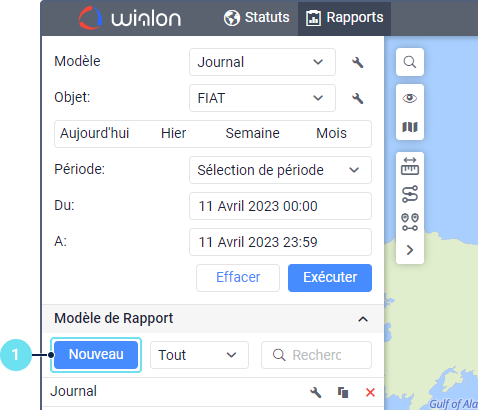
Task: Copy the Journal report template
Action: pos(343,392)
